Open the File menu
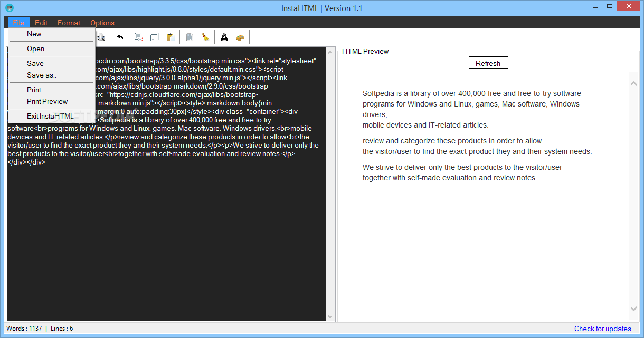The height and width of the screenshot is (338, 644). coord(19,23)
